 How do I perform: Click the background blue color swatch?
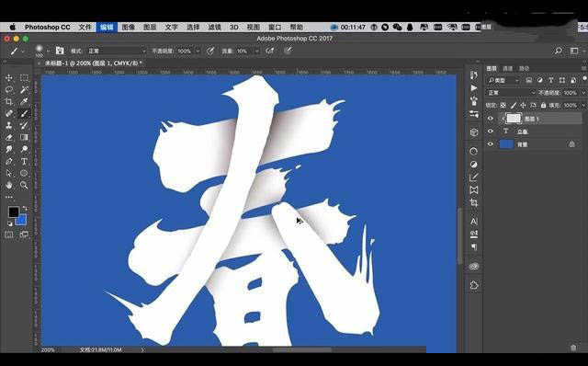click(22, 221)
